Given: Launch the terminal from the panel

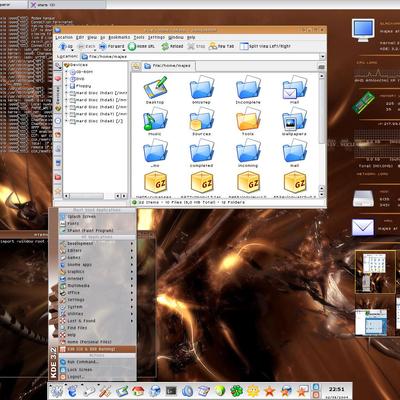Looking at the screenshot, I should (171, 391).
